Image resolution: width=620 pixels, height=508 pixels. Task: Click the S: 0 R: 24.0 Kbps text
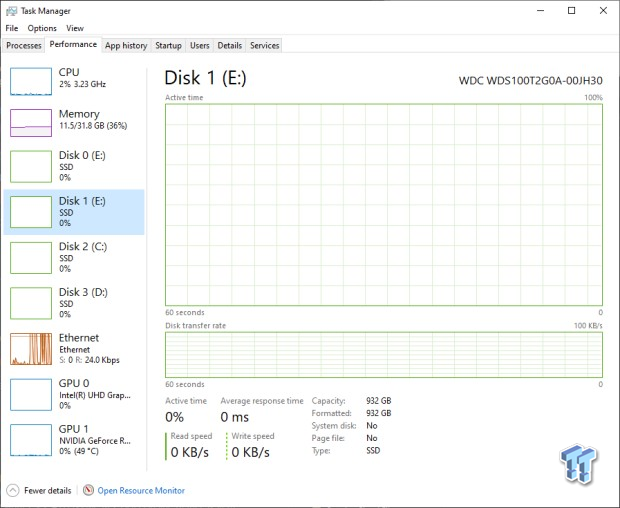(x=89, y=360)
